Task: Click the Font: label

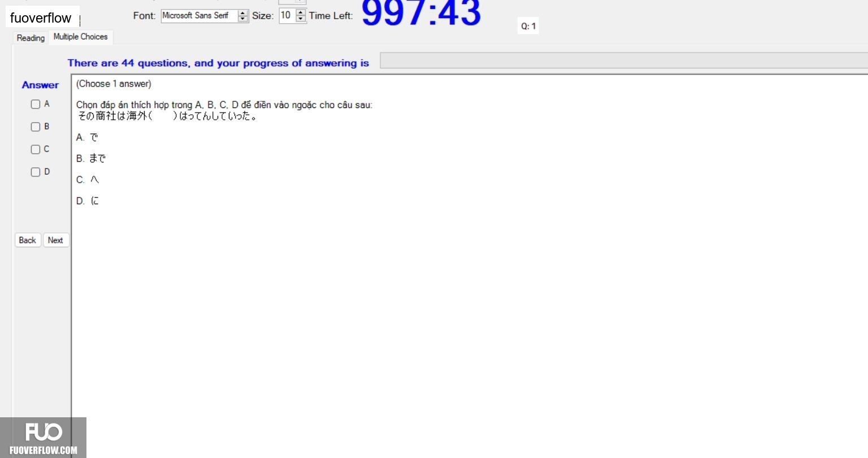Action: point(144,16)
